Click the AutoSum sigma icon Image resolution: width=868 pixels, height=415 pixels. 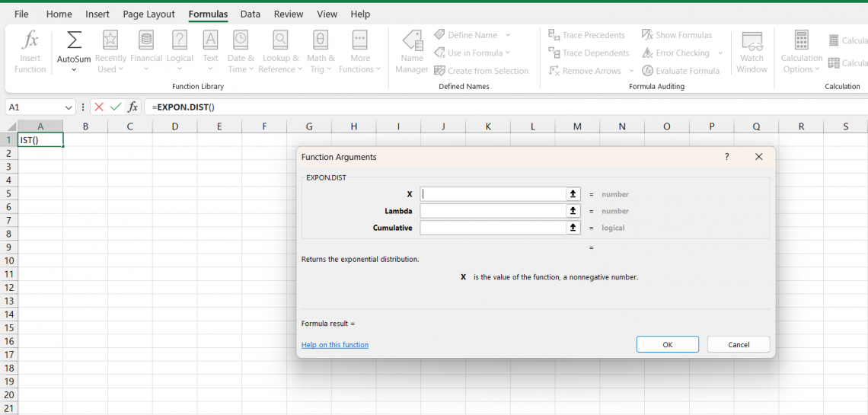(74, 40)
